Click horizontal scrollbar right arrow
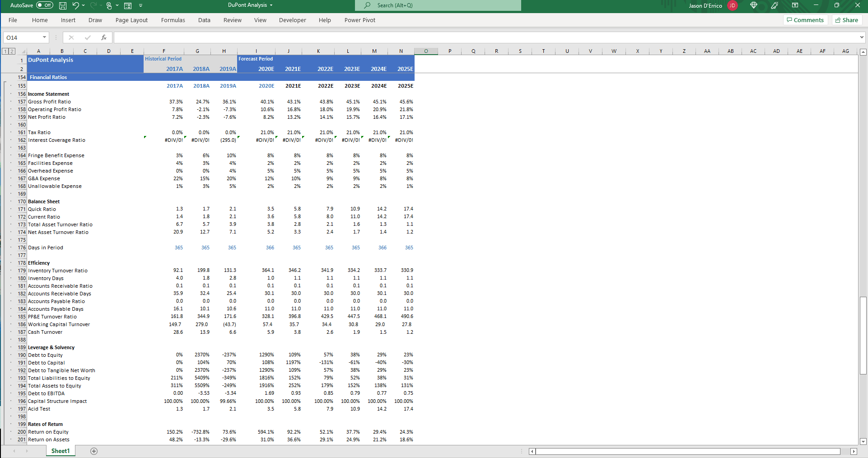Viewport: 868px width, 458px height. tap(854, 451)
